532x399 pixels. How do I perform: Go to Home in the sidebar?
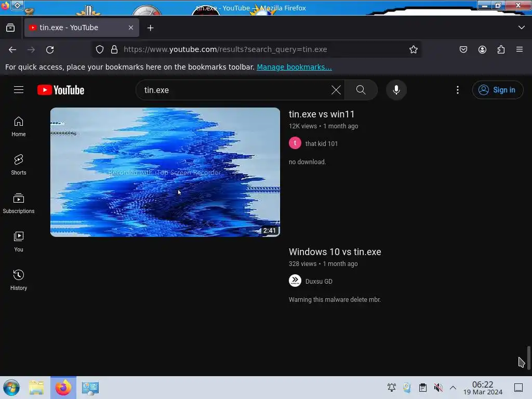point(19,127)
